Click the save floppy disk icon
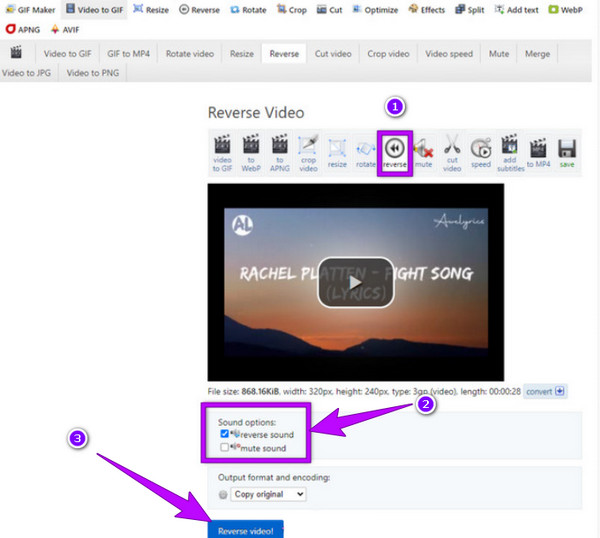This screenshot has height=538, width=600. coord(567,153)
